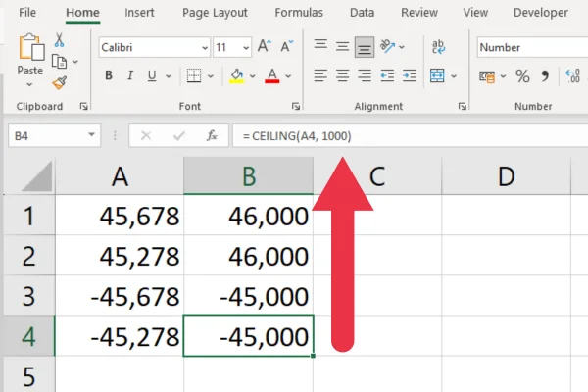588x392 pixels.
Task: Click the Insert Function fx icon
Action: coord(212,135)
